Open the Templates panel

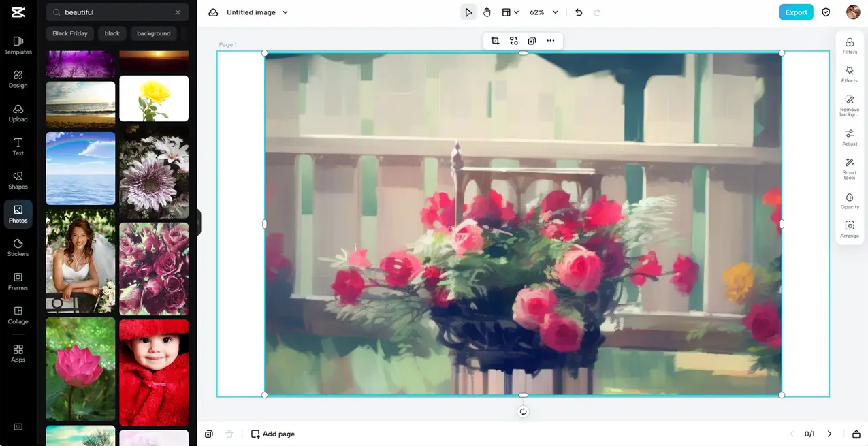tap(18, 46)
